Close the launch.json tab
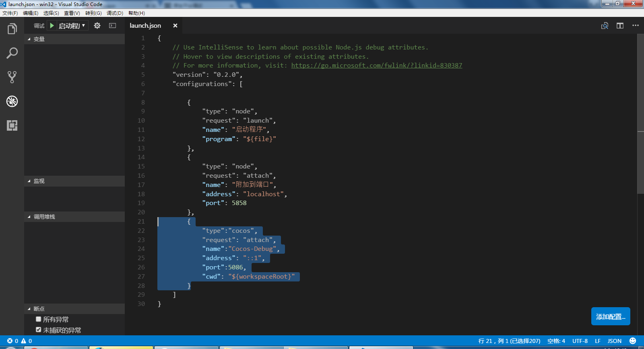This screenshot has width=644, height=349. [175, 26]
